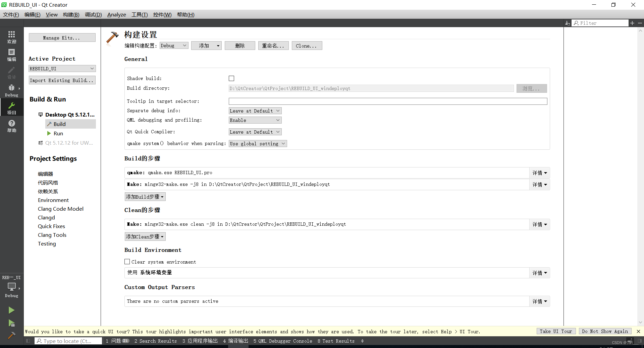Open Clang Code Model project settings
This screenshot has height=348, width=644.
click(x=61, y=209)
